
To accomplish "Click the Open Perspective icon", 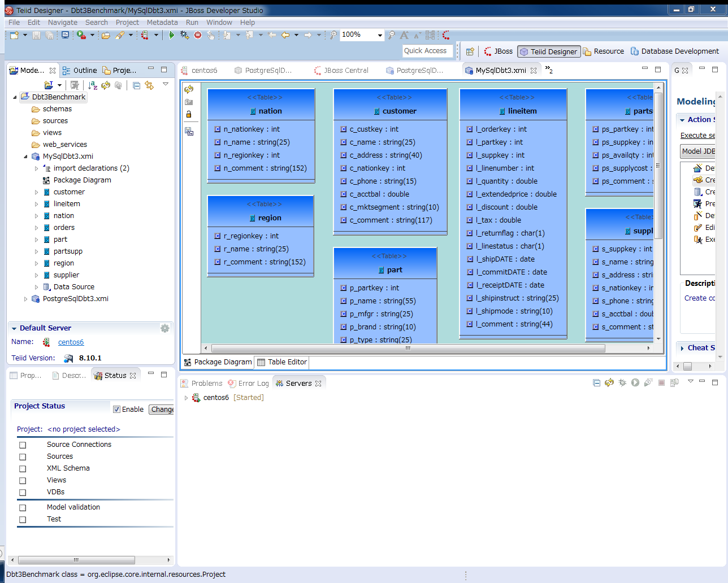I will (470, 51).
